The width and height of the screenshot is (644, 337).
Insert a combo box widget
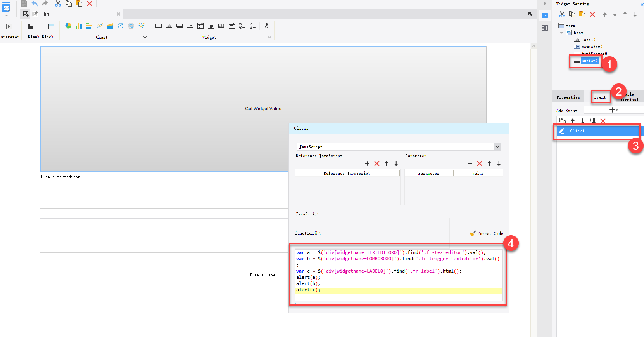(190, 26)
